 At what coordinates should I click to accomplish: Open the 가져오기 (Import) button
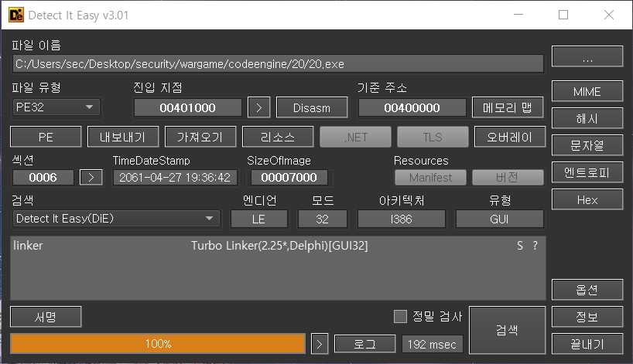200,137
